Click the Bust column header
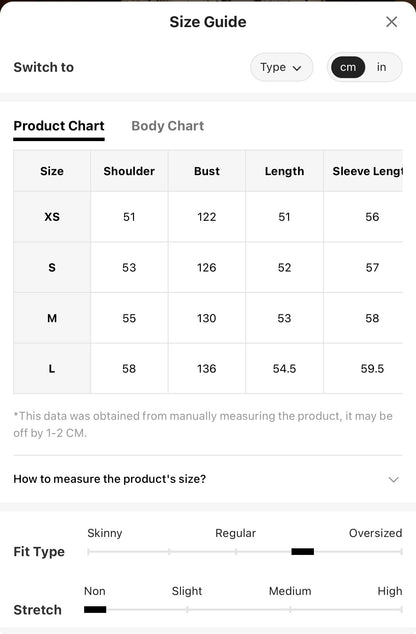 pos(207,171)
